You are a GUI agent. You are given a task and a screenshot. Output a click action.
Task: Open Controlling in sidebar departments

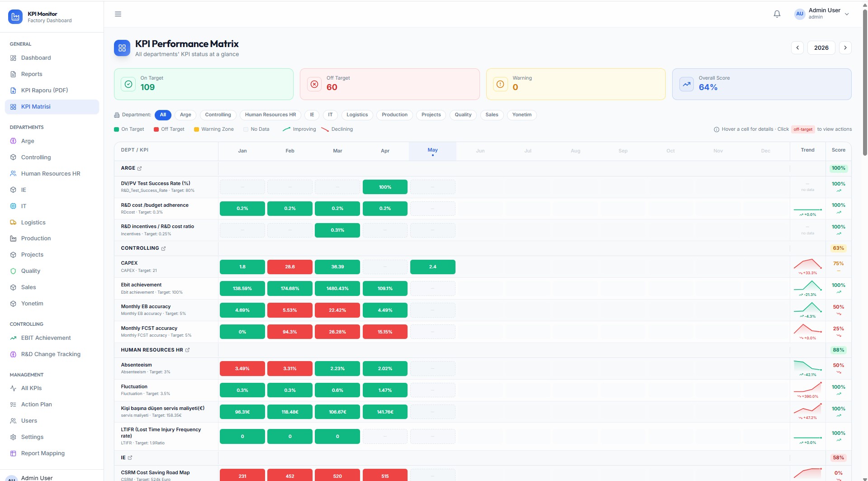(52, 157)
